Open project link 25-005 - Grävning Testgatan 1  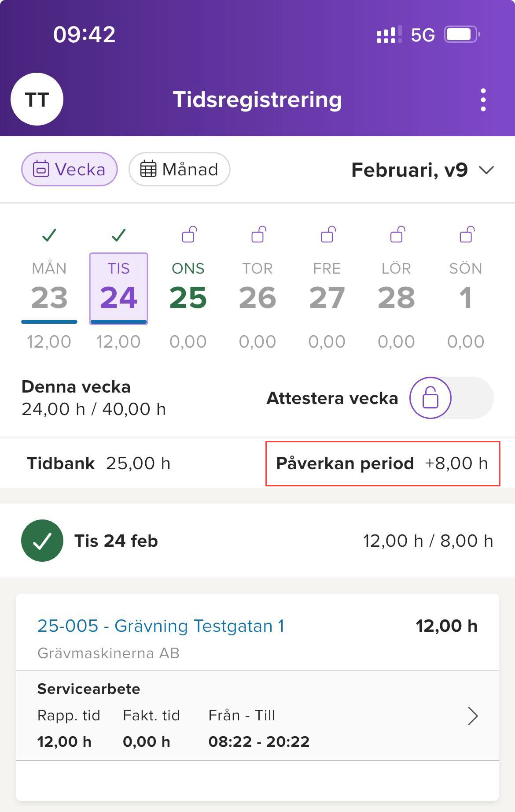tap(161, 626)
